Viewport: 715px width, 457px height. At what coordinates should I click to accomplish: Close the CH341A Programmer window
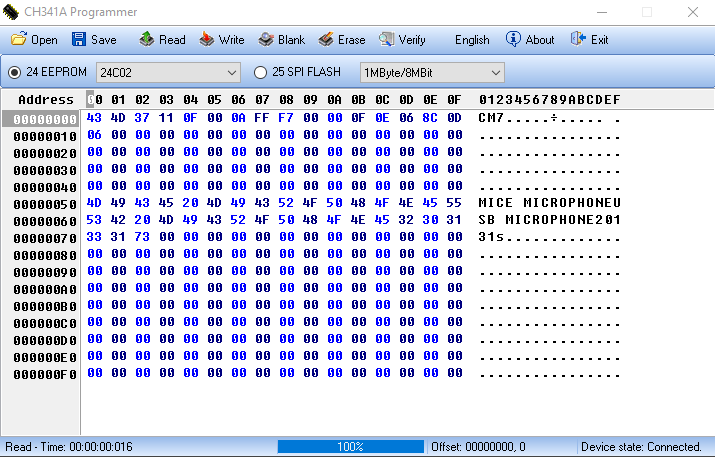click(x=692, y=12)
